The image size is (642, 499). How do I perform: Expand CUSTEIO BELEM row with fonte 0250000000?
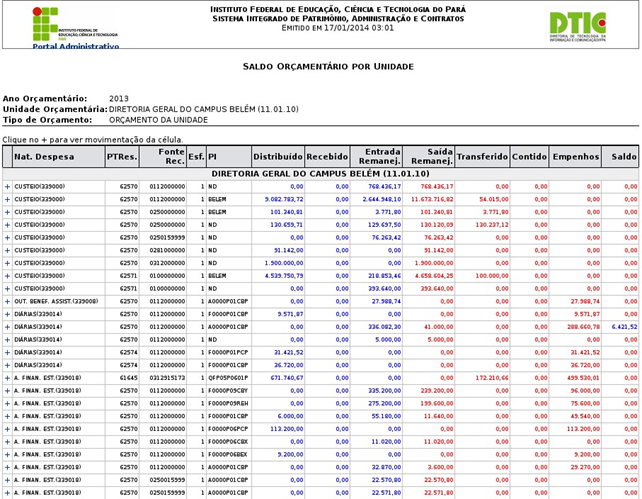(7, 212)
